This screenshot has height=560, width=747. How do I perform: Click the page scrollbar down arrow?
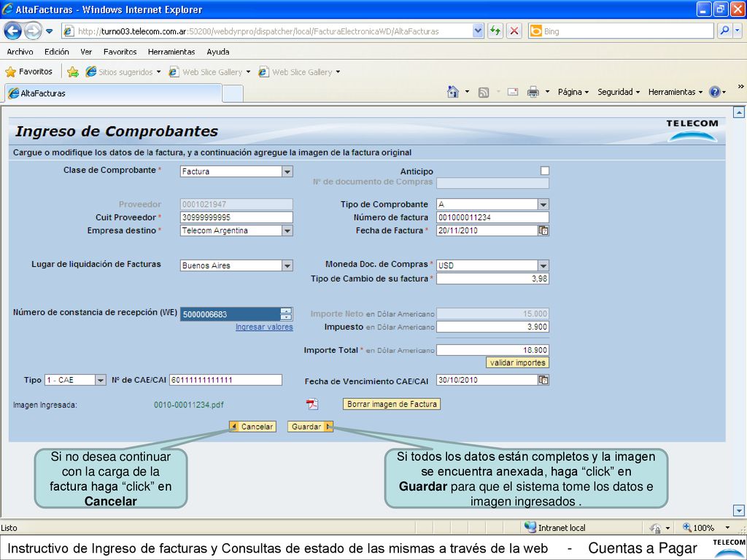[x=738, y=510]
